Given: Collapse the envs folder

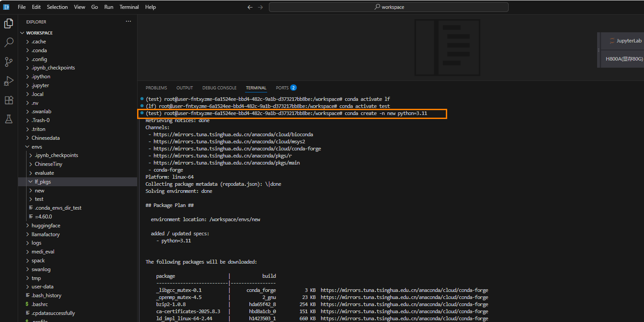Looking at the screenshot, I should 37,146.
